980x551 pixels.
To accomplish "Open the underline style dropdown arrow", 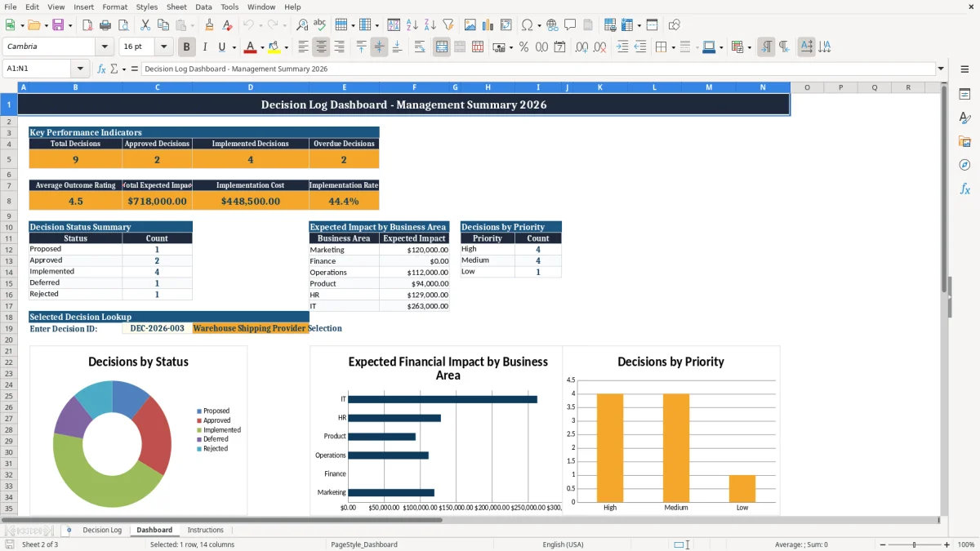I will (234, 47).
